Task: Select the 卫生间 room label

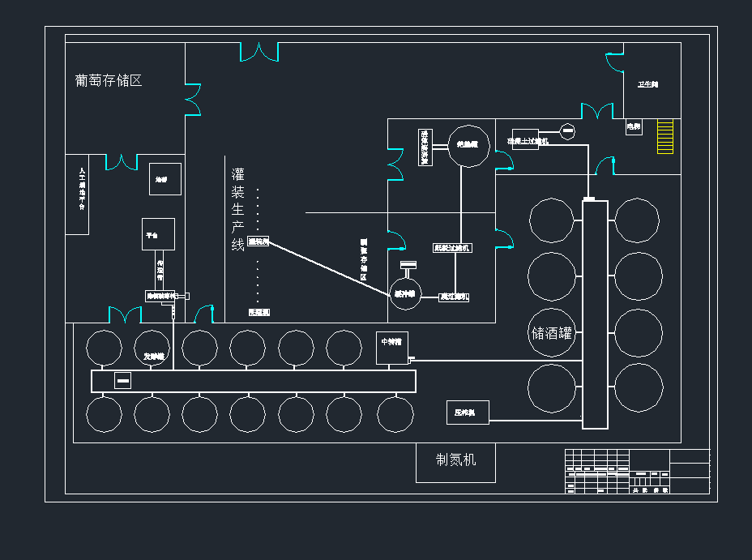Action: pyautogui.click(x=647, y=84)
